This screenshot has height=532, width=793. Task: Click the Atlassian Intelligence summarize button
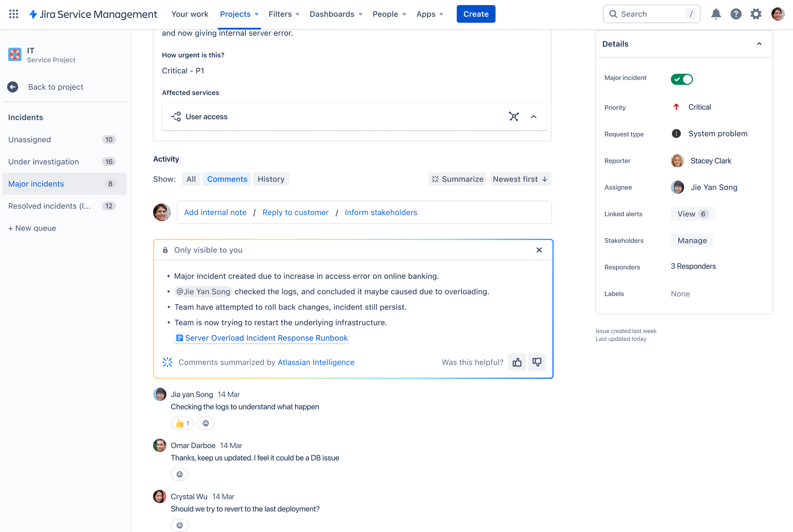click(457, 179)
